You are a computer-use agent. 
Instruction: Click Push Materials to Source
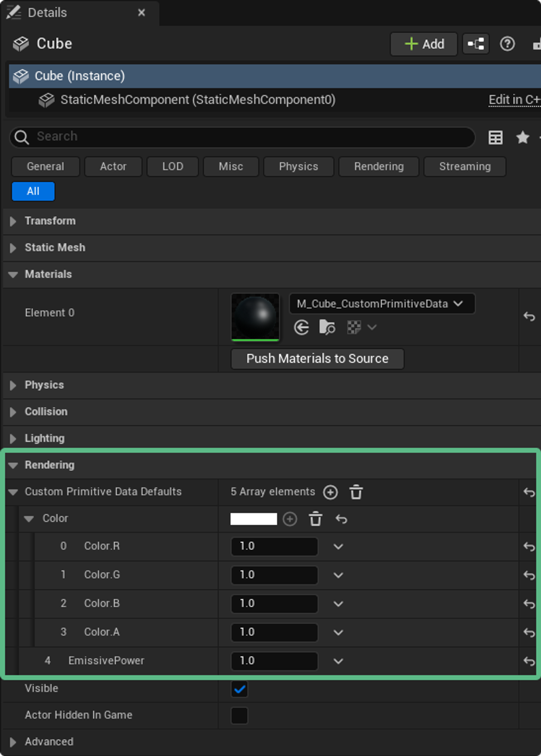[317, 358]
